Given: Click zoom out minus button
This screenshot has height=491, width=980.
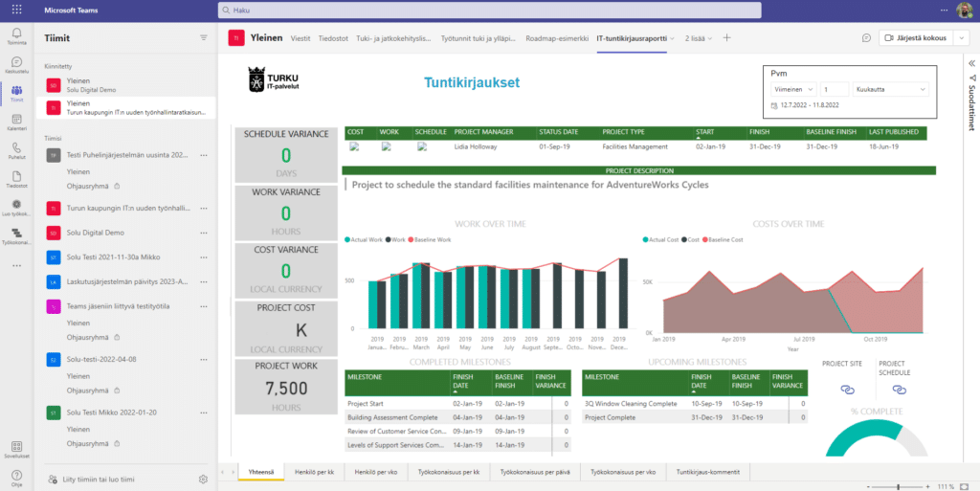Looking at the screenshot, I should coord(868,486).
